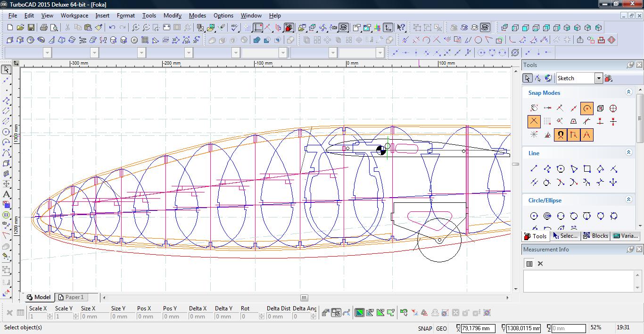The width and height of the screenshot is (644, 334).
Task: Open the Sketch dropdown in Tools panel
Action: (x=598, y=78)
